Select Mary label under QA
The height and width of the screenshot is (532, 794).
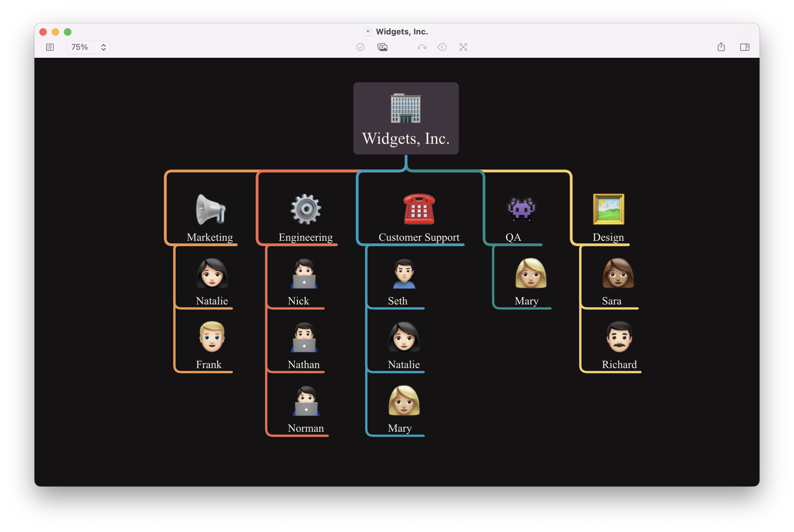click(x=526, y=301)
